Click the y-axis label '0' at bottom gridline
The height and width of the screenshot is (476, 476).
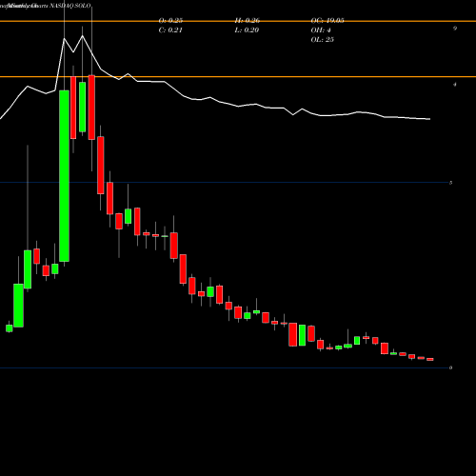(x=450, y=367)
